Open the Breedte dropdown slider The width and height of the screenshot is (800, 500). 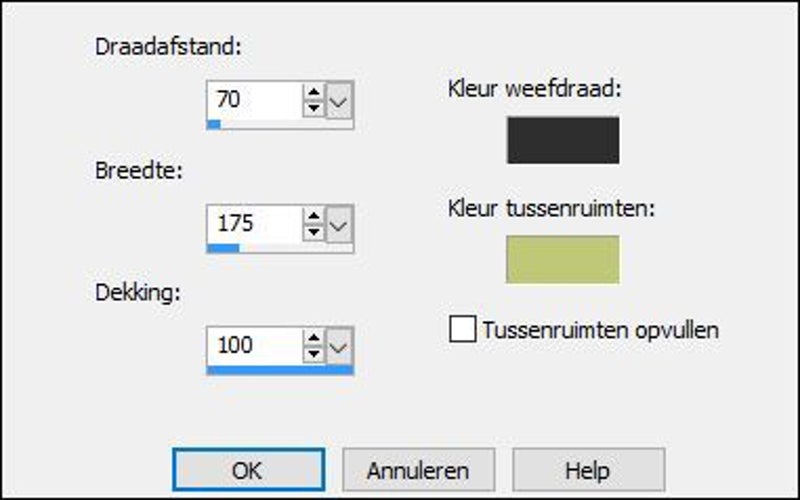point(340,224)
